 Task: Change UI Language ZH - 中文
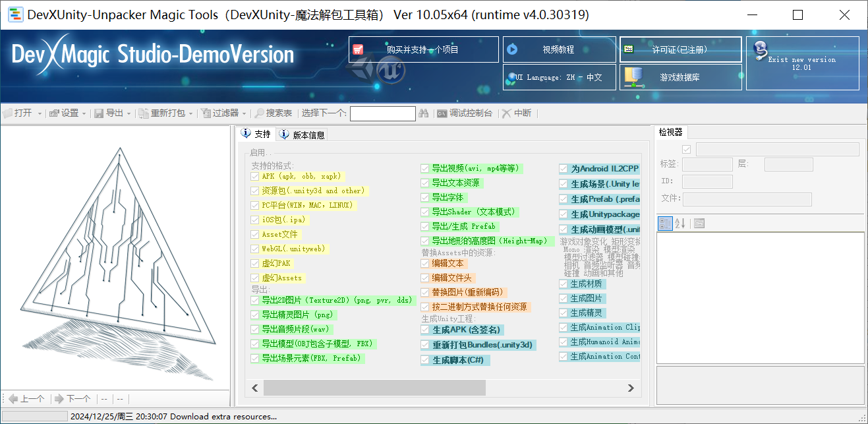coord(560,77)
